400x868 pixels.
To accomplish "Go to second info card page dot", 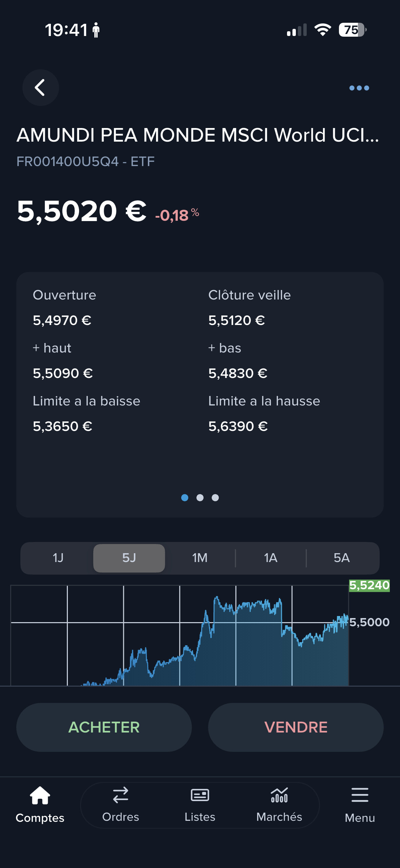I will click(x=200, y=498).
